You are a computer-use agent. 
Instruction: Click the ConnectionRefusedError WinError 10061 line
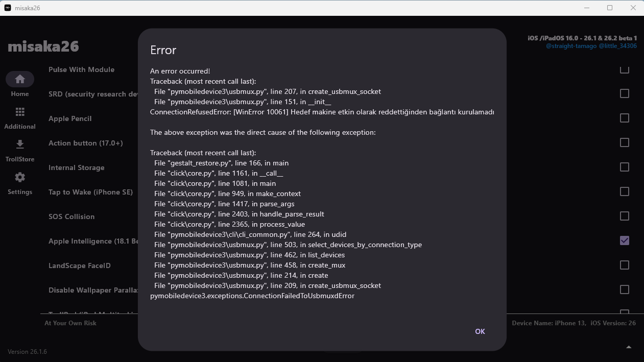pos(322,112)
